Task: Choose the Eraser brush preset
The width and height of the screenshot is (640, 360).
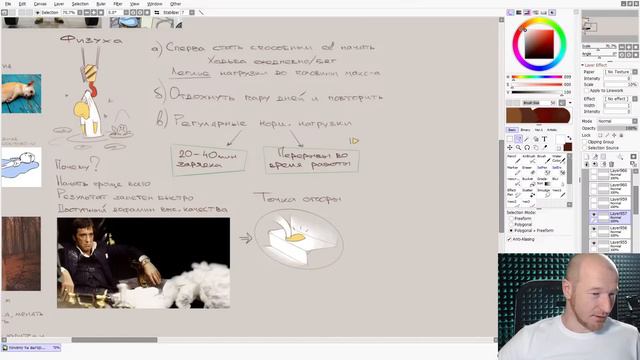Action: tap(529, 171)
